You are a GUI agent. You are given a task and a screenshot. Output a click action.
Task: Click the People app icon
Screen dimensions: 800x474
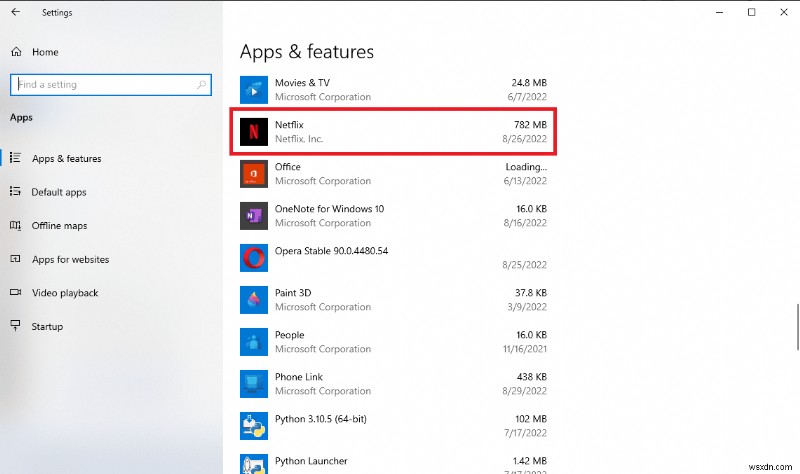click(x=254, y=341)
